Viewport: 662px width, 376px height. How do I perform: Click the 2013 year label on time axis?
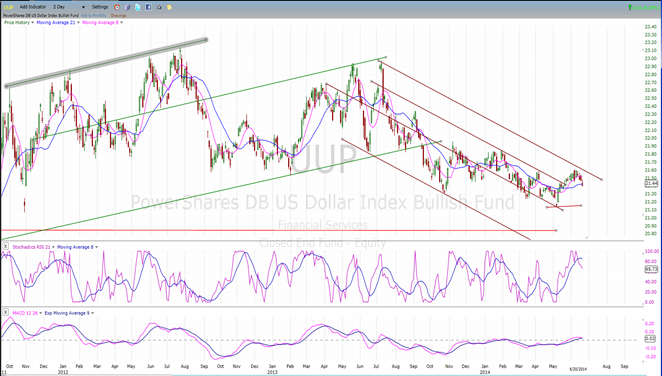coord(272,372)
